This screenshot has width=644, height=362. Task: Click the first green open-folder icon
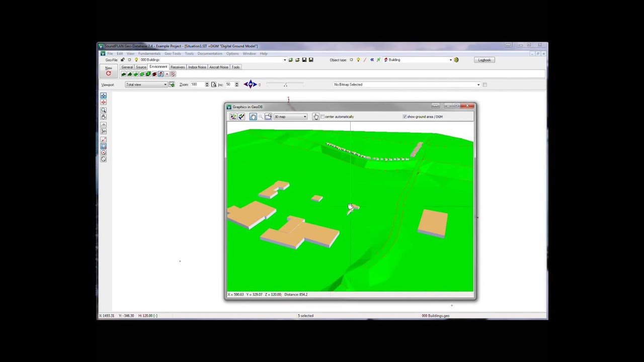pyautogui.click(x=290, y=60)
